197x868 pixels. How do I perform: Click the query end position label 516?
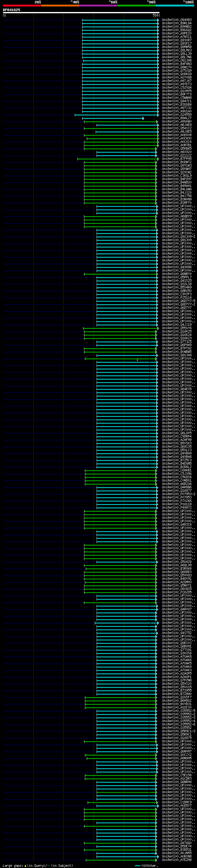(x=155, y=15)
